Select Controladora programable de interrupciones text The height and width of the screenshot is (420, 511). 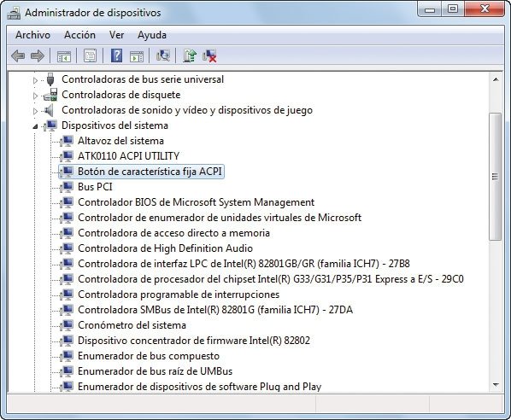[179, 295]
